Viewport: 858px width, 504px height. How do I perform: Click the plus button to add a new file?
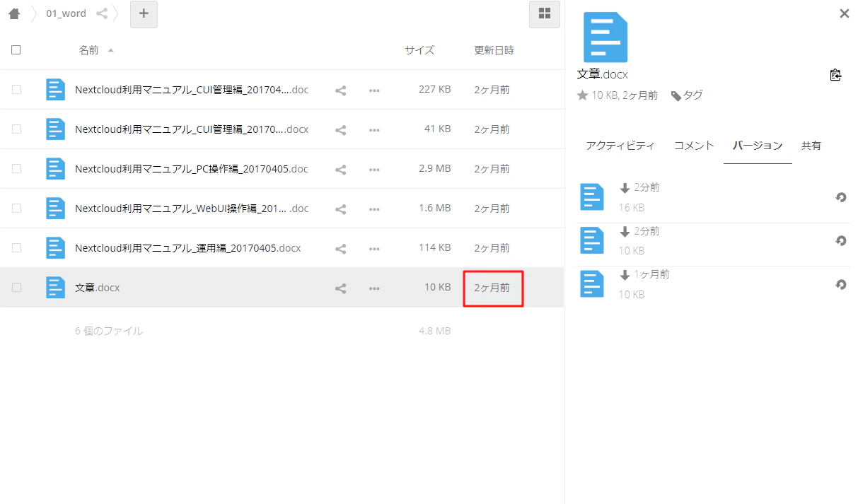click(x=144, y=14)
